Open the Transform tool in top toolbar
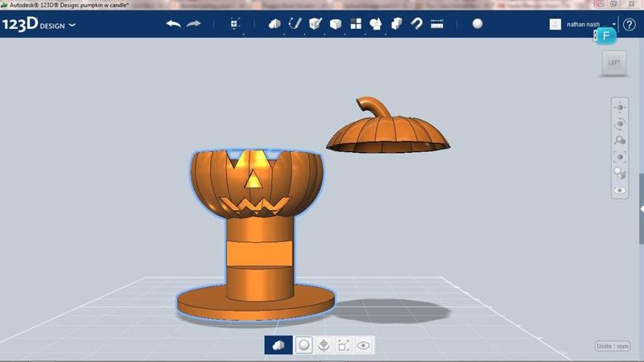Viewport: 644px width, 362px height. [x=234, y=23]
